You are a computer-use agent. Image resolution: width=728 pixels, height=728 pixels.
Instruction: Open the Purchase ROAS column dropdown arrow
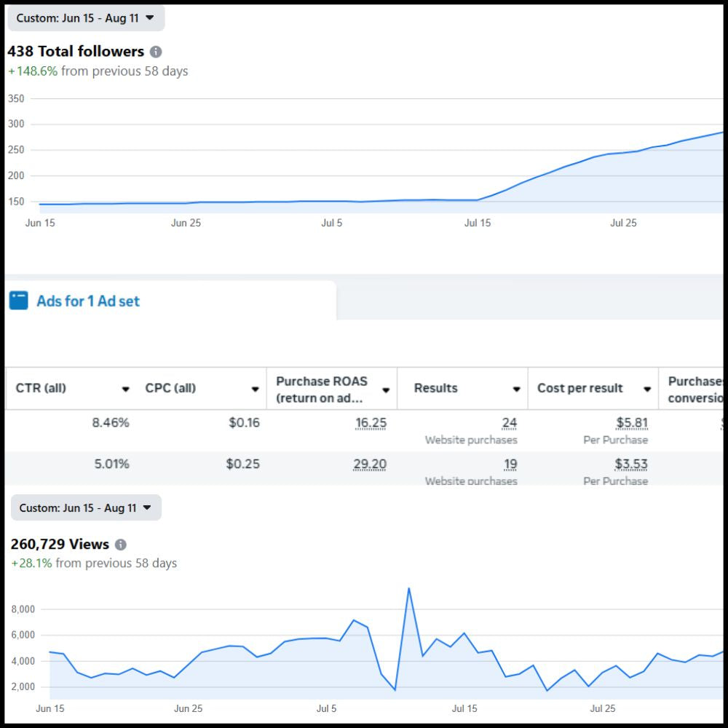pyautogui.click(x=386, y=389)
